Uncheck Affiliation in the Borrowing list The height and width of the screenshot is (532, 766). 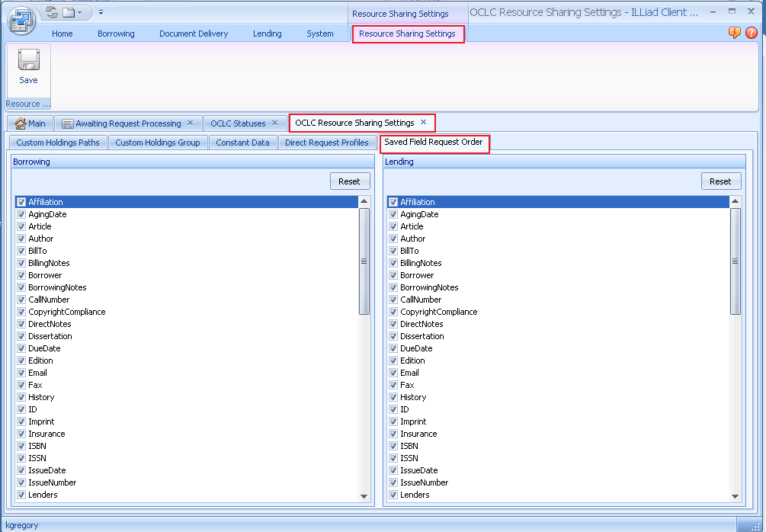coord(20,202)
